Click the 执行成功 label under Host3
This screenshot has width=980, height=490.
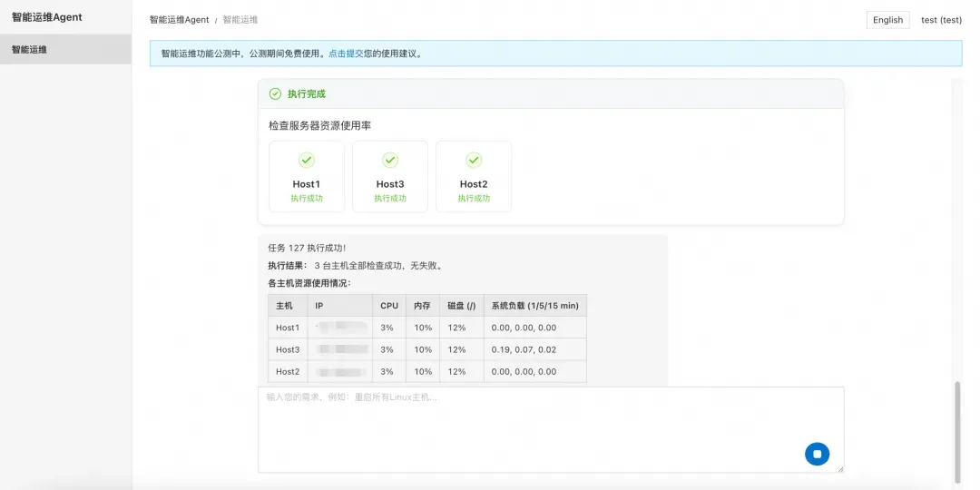pos(390,198)
